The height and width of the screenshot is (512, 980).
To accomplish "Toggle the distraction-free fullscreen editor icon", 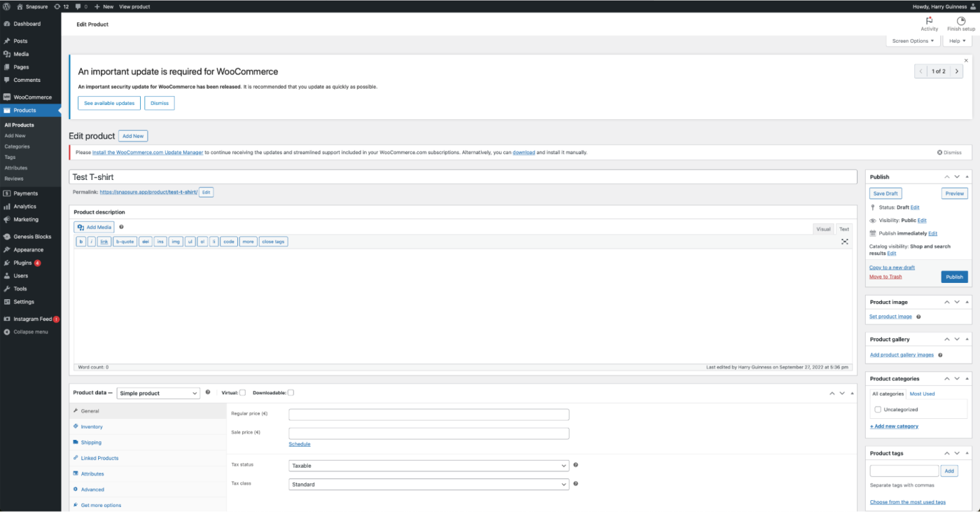I will pyautogui.click(x=845, y=242).
